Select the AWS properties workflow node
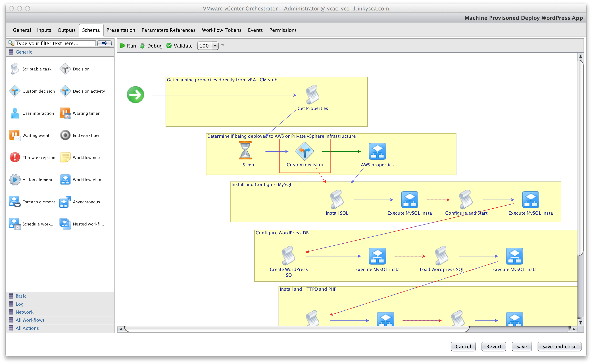592x364 pixels. [x=377, y=151]
